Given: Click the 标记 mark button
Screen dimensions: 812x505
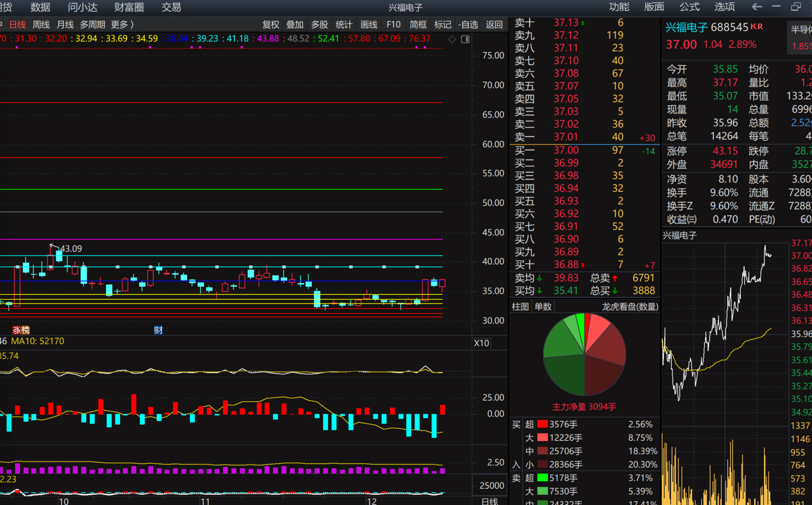Looking at the screenshot, I should (443, 25).
